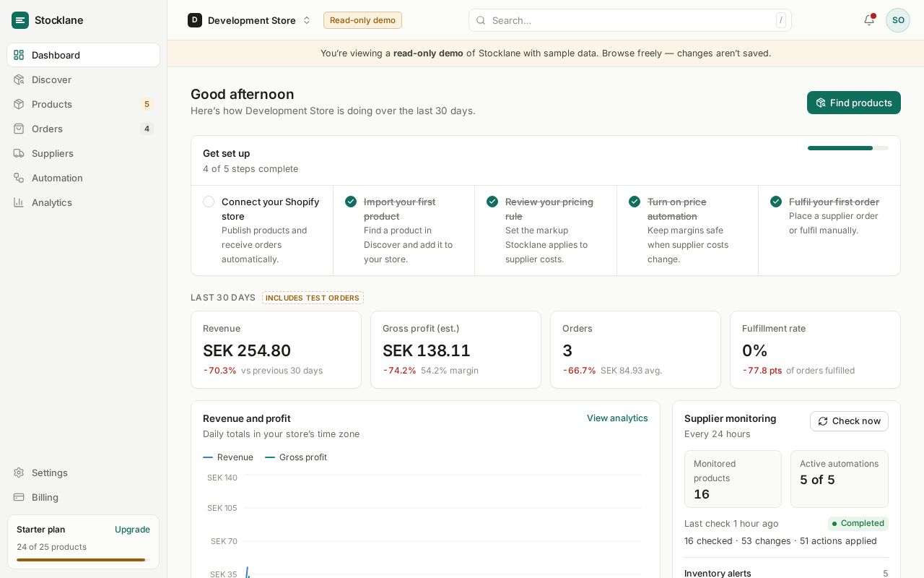Open the Products menu item
The image size is (924, 578).
point(83,104)
